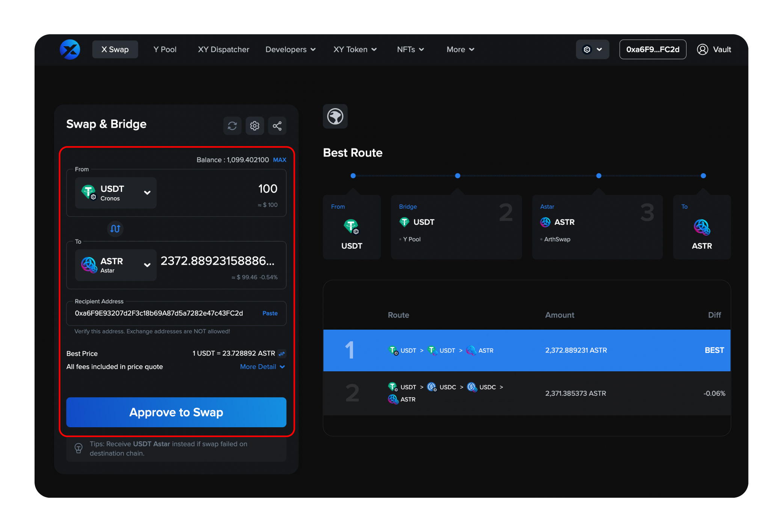
Task: Click the connected wallet address 0xa6F9...FC2d
Action: [653, 49]
